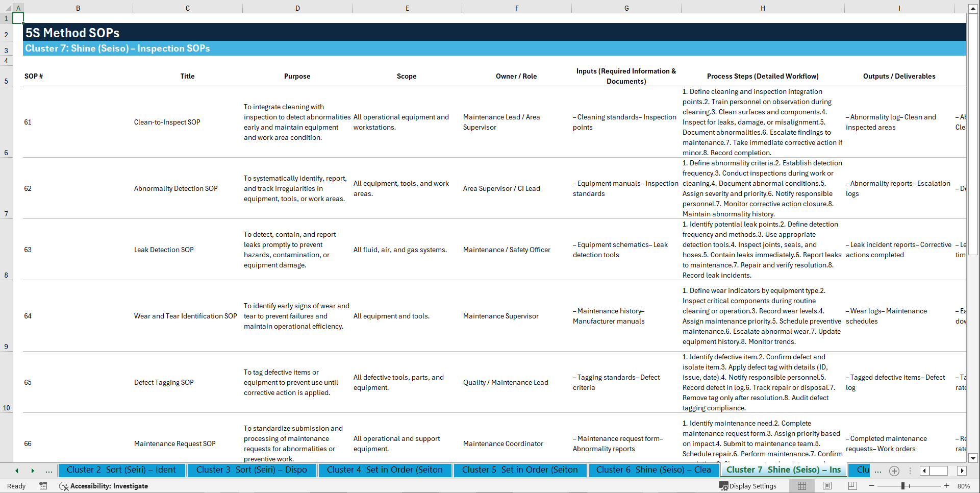This screenshot has width=980, height=493.
Task: Zoom in using the plus icon
Action: tap(947, 486)
